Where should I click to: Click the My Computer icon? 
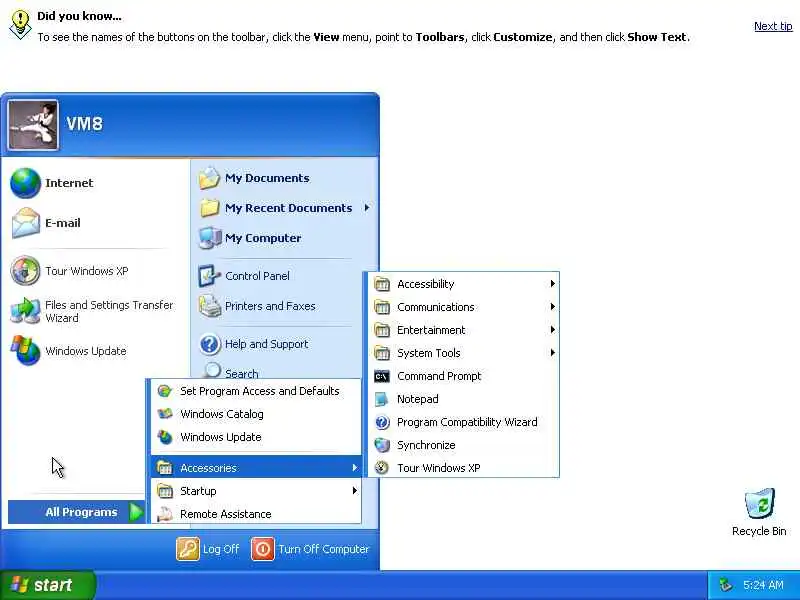[x=209, y=238]
